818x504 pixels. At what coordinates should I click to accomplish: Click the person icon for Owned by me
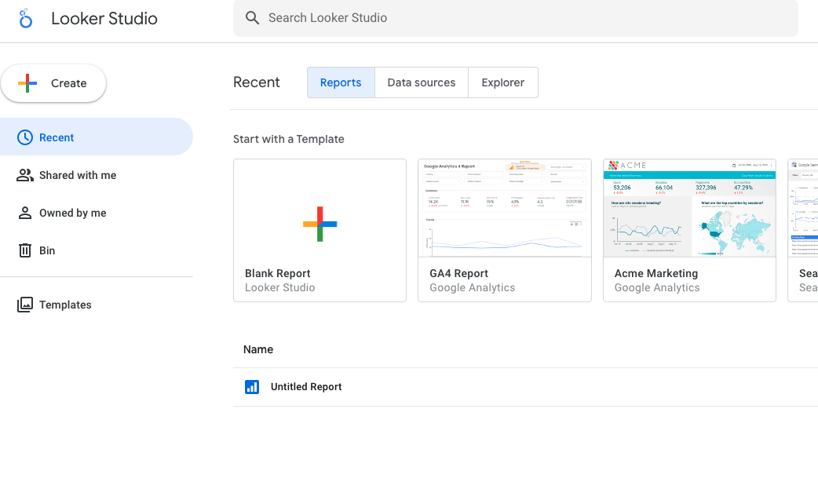click(x=24, y=213)
